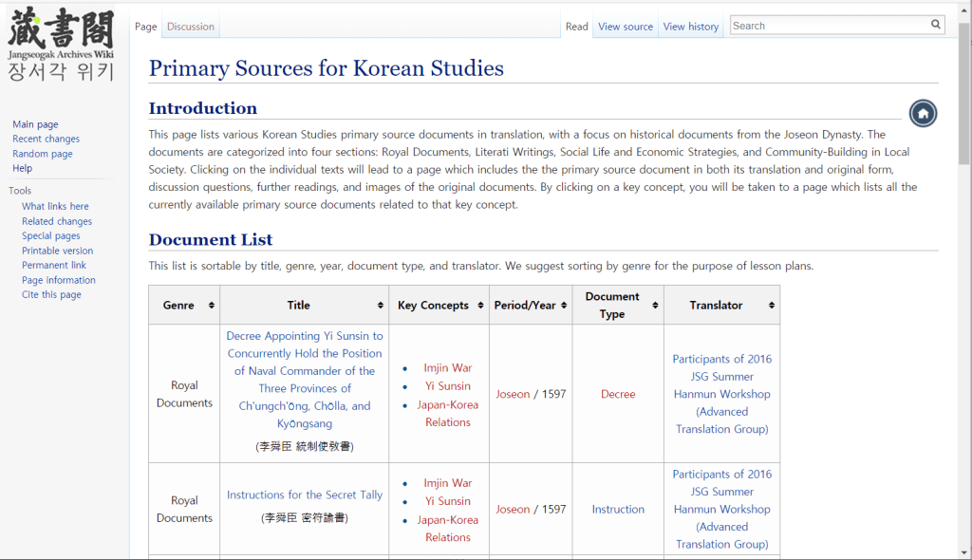Sort table by Genre column arrows
Screen dimensions: 972x560
pos(211,306)
